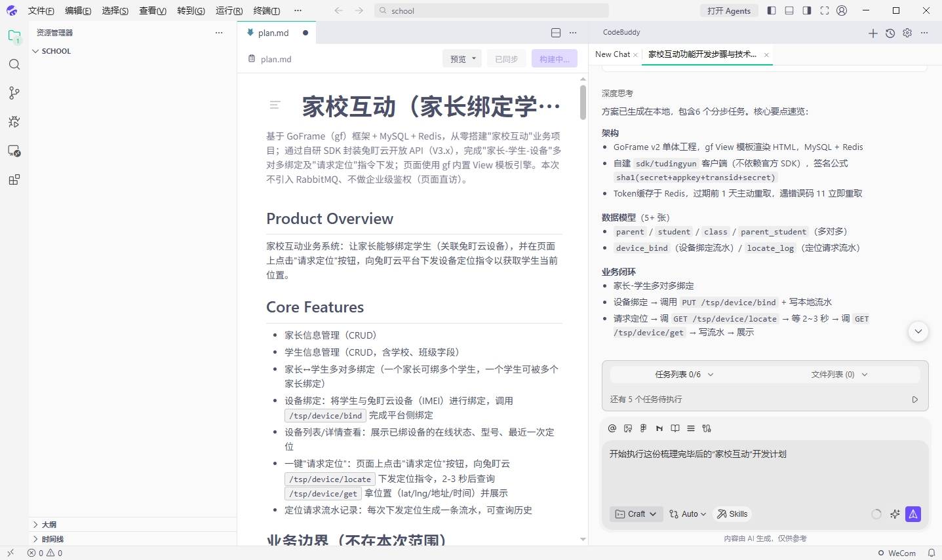Open the 预览 preview dropdown

point(462,59)
